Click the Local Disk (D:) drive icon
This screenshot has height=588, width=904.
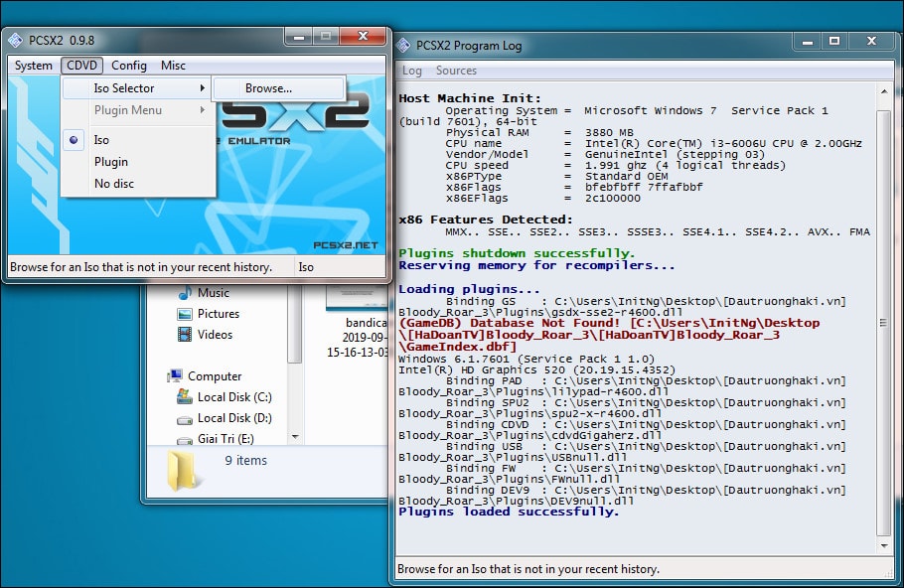[x=185, y=420]
